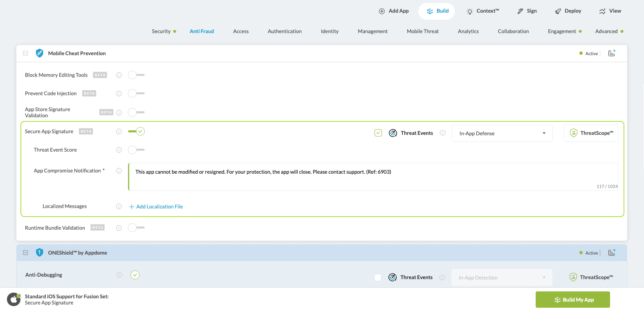644x311 pixels.
Task: Click the ONEShield by Appdome shield icon
Action: pos(40,253)
